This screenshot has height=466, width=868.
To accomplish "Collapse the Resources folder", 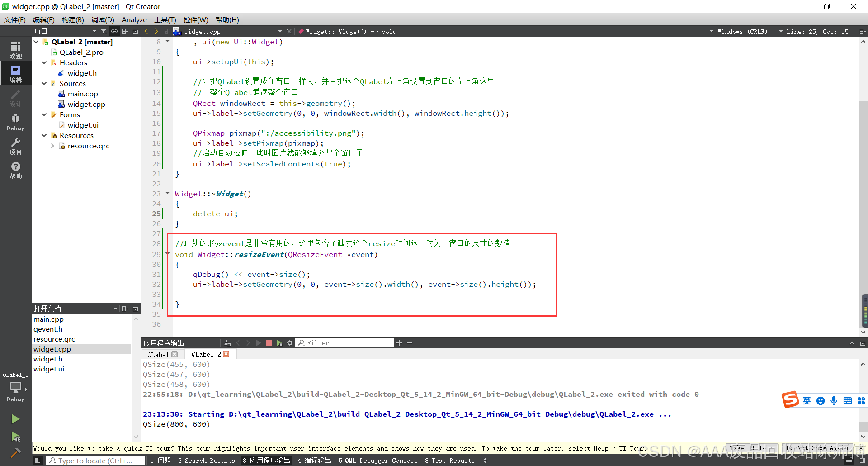I will coord(44,135).
